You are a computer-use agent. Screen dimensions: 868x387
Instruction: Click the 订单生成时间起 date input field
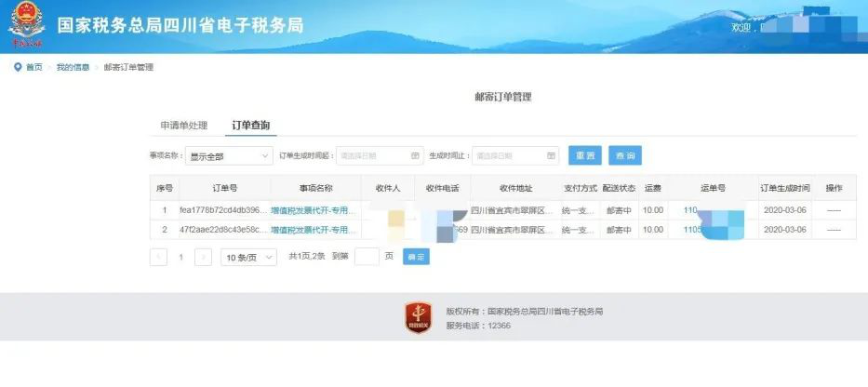pyautogui.click(x=372, y=156)
